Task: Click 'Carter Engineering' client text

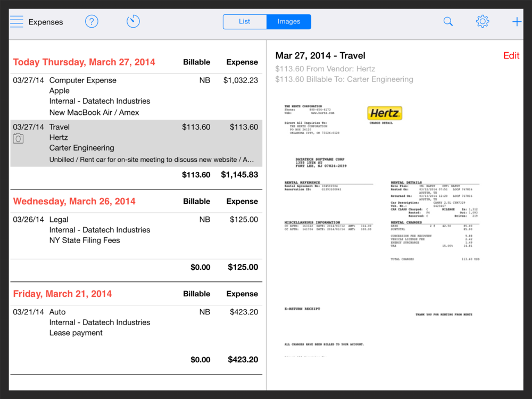Action: click(x=81, y=148)
